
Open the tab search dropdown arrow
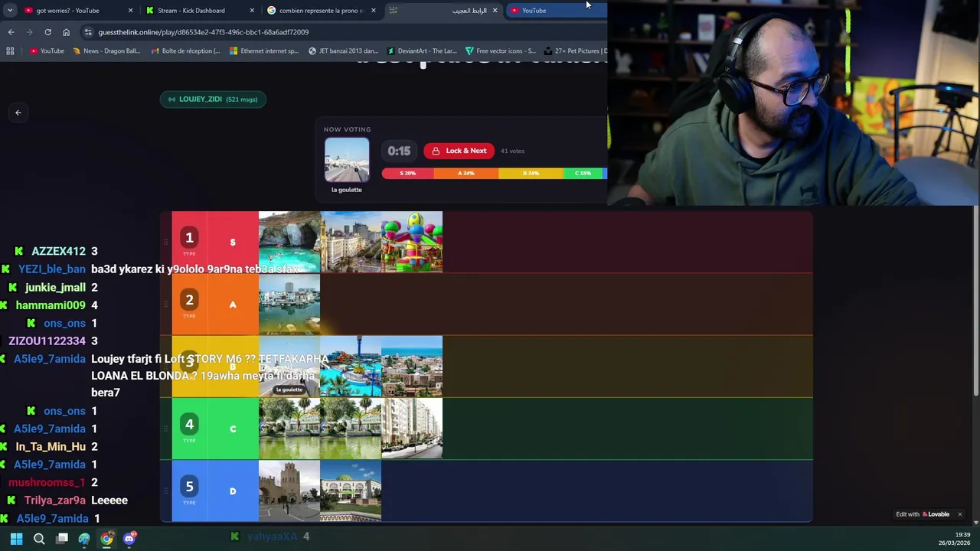(9, 11)
